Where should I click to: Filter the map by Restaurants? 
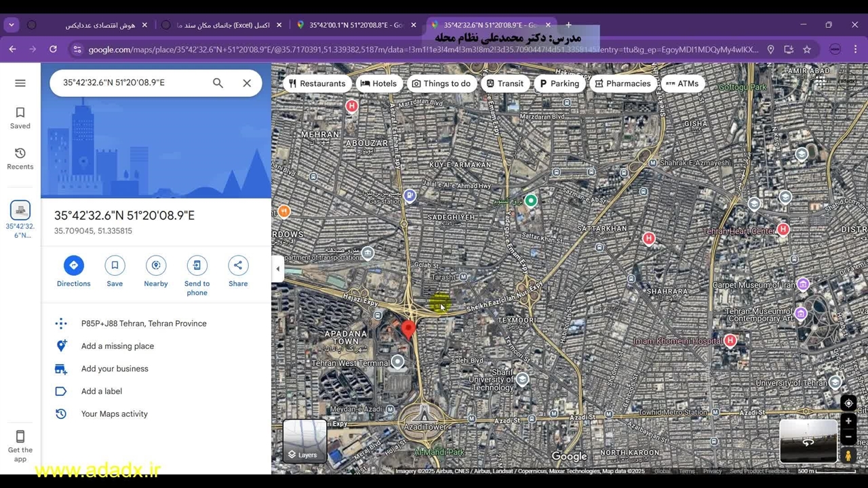click(316, 83)
